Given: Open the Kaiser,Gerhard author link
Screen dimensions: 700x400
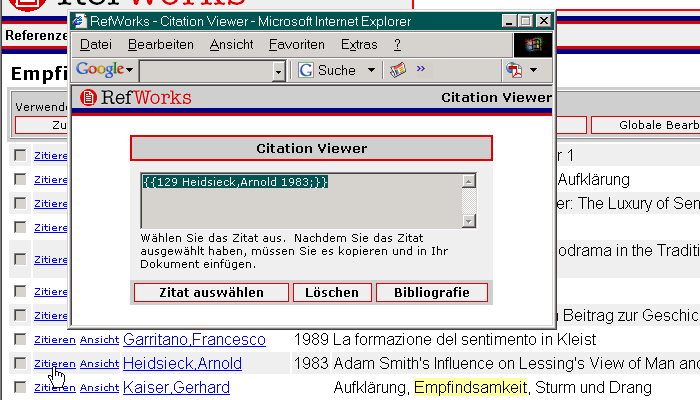Looking at the screenshot, I should coord(176,388).
